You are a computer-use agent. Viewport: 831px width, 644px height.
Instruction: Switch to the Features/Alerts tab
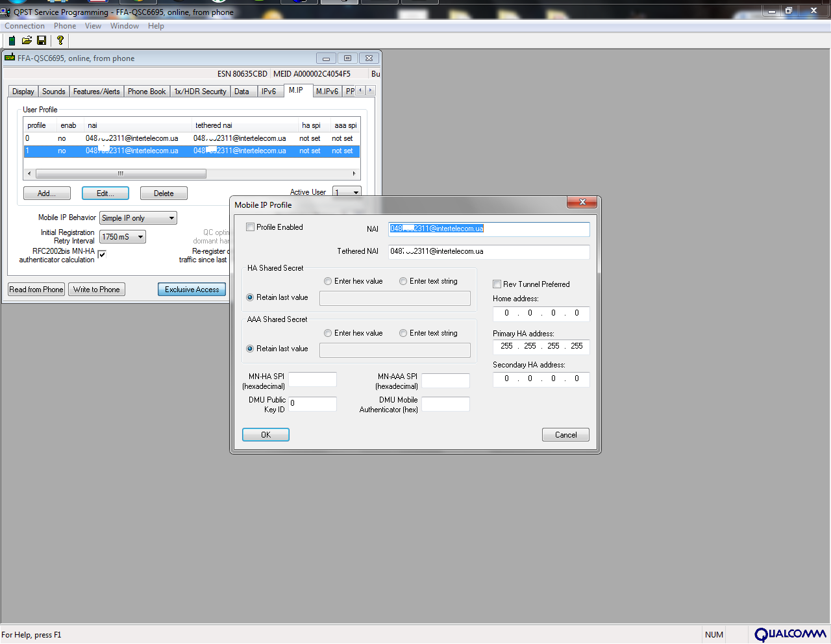tap(97, 92)
